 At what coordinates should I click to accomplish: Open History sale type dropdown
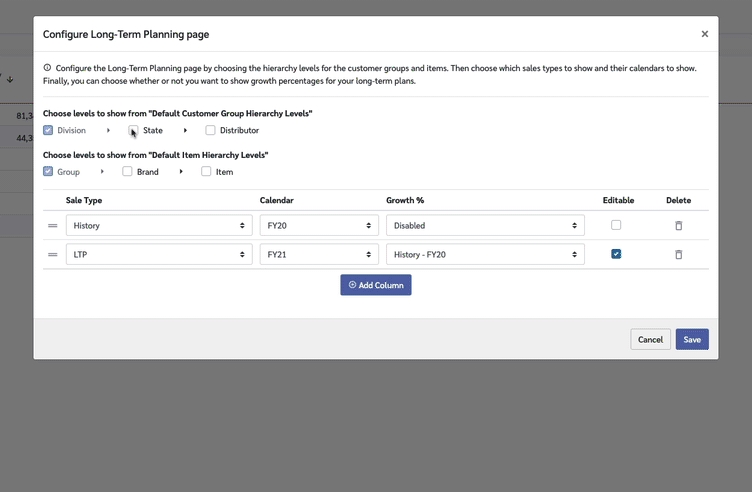click(159, 226)
